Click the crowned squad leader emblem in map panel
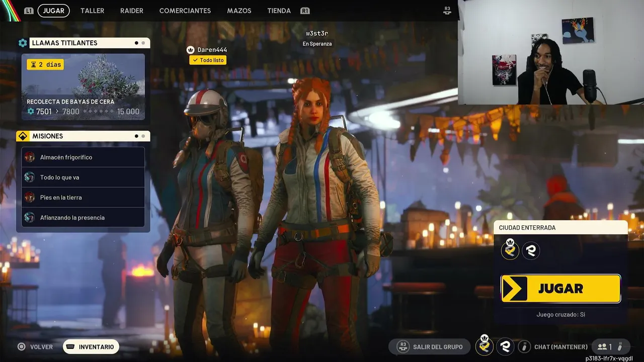Image resolution: width=644 pixels, height=362 pixels. click(510, 250)
